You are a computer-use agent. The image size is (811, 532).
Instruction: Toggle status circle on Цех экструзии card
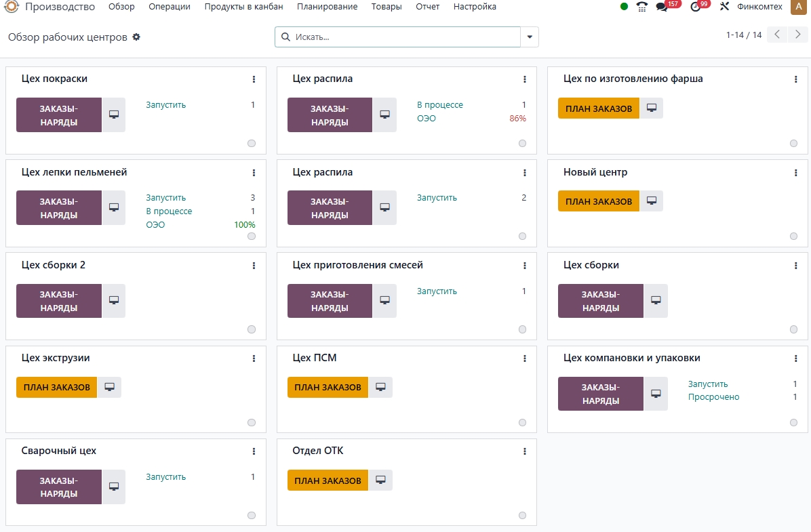[x=252, y=422]
